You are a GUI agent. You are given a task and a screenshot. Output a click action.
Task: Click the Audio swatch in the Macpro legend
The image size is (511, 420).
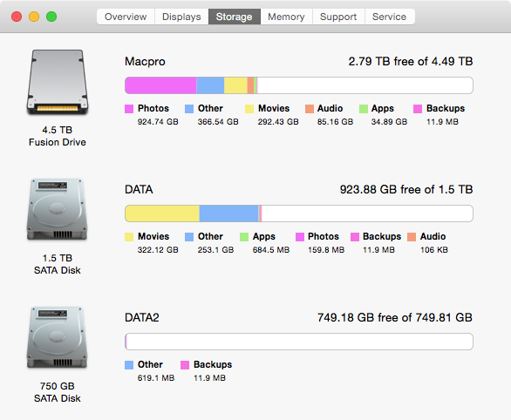(x=310, y=109)
